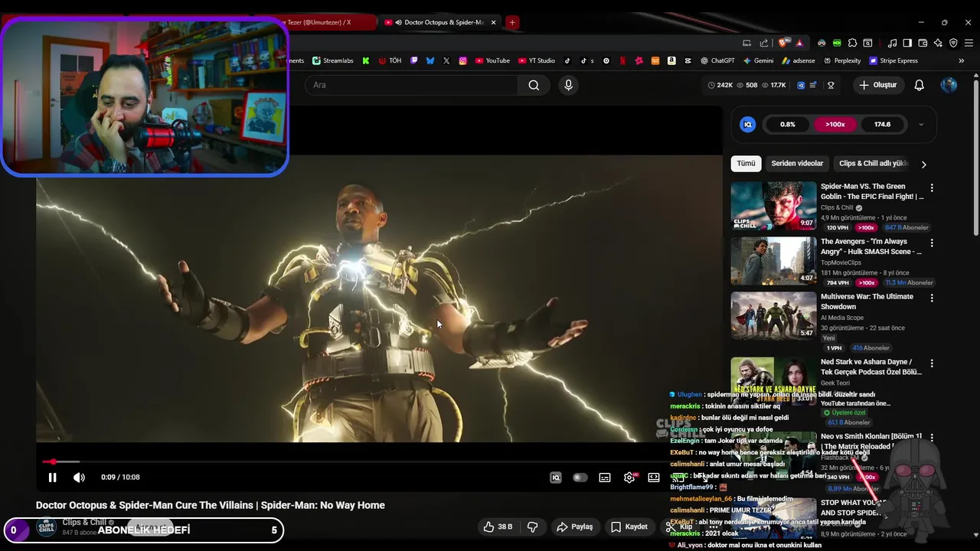
Task: Open 'Multiverse War: The Ultimate Showdown' title
Action: pyautogui.click(x=867, y=302)
